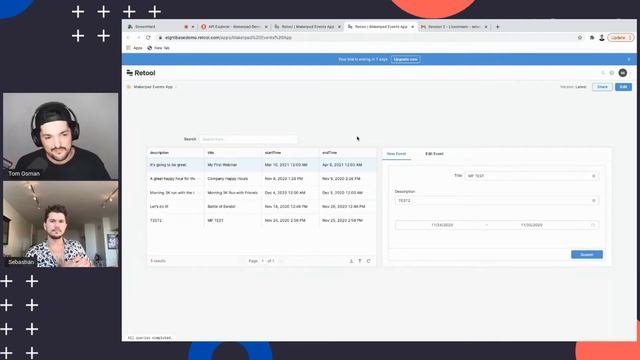Click Sebastian video thumbnail

tap(60, 224)
